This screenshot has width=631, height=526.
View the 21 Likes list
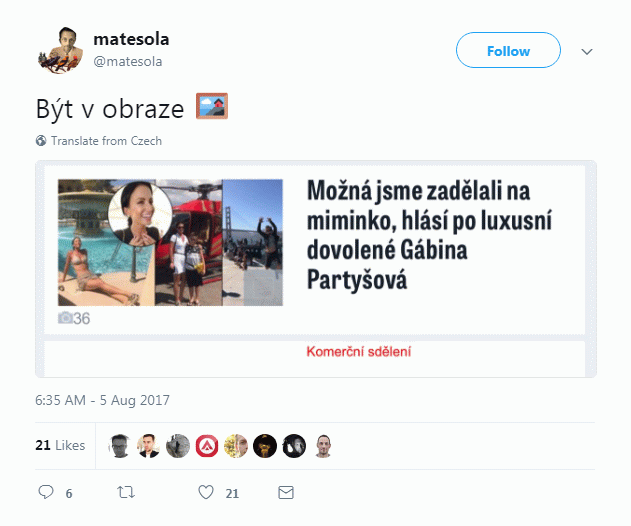(x=60, y=445)
